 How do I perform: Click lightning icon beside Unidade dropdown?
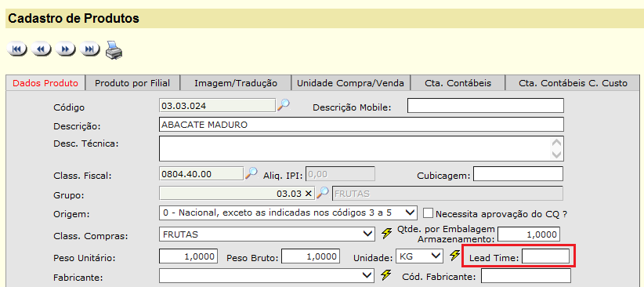(454, 256)
